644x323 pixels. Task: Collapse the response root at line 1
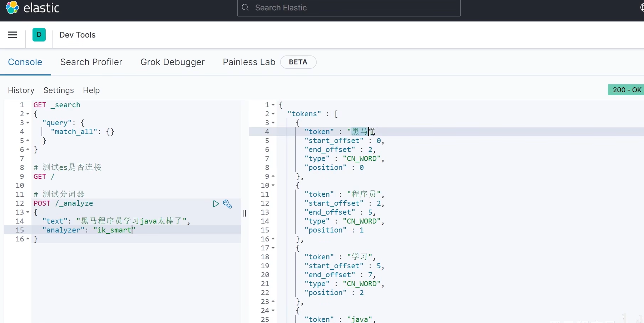(x=273, y=105)
